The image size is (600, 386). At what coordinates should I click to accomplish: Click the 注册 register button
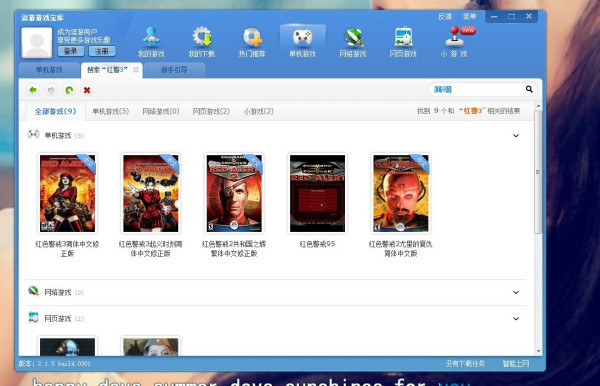point(102,51)
